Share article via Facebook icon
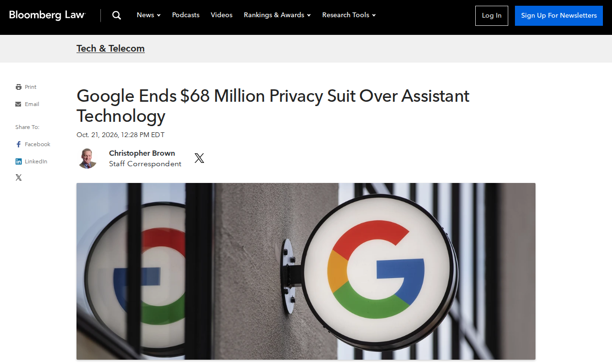This screenshot has width=612, height=364. pos(18,144)
